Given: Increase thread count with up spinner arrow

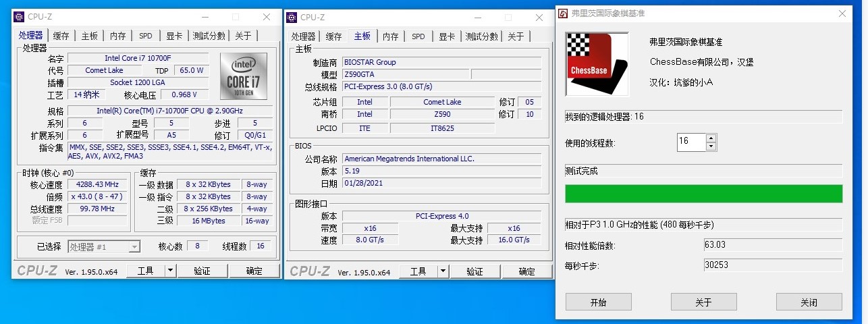Looking at the screenshot, I should 711,138.
